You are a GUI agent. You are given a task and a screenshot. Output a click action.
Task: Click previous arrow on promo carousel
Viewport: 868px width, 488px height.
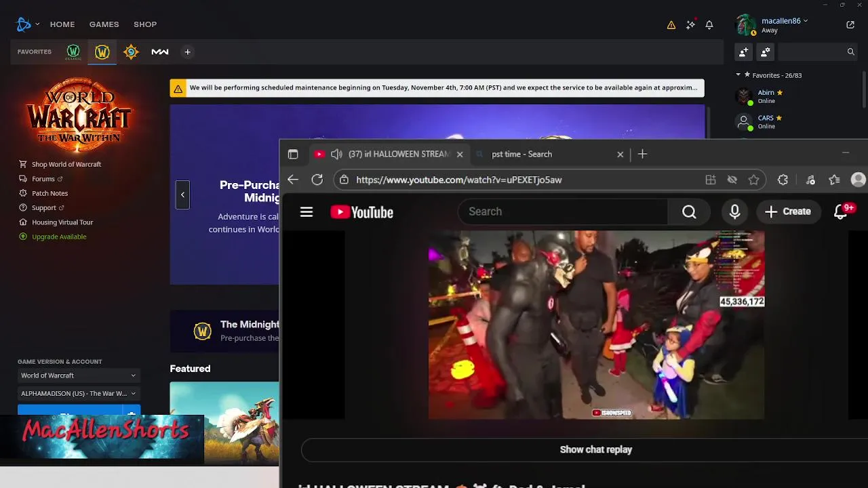click(x=182, y=195)
